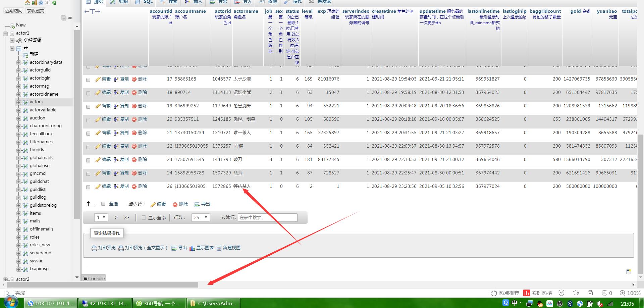Click the Bluetooth tray icon

[570, 304]
